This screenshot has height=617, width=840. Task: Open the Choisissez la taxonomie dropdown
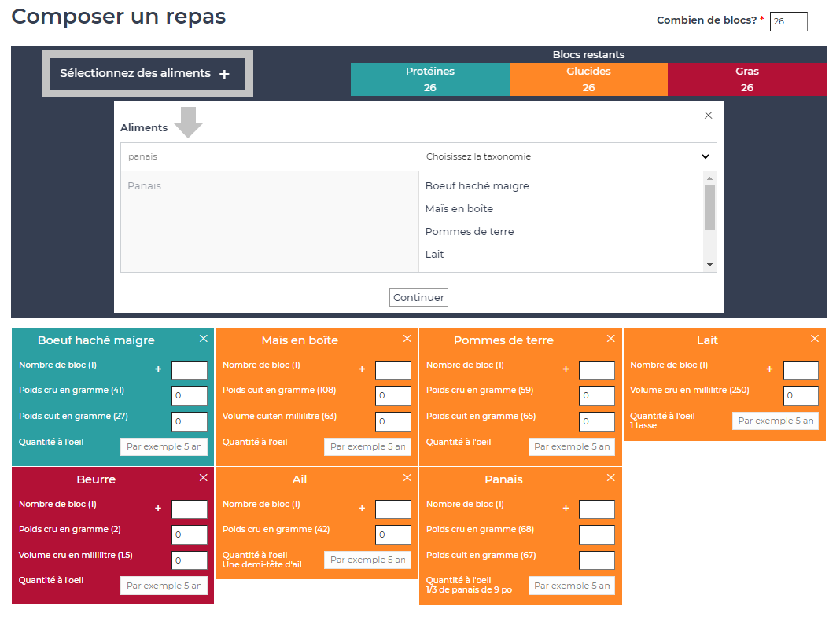click(x=567, y=156)
